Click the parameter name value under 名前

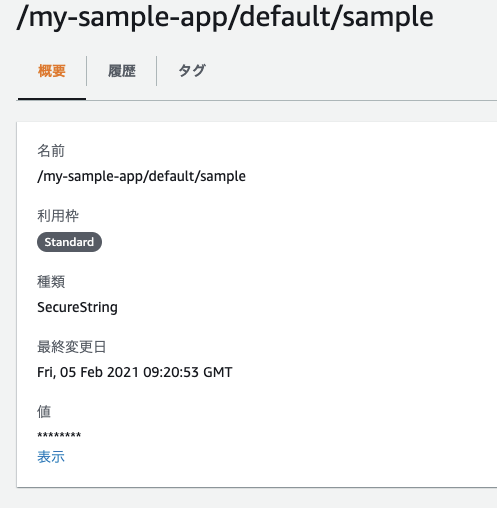point(141,176)
